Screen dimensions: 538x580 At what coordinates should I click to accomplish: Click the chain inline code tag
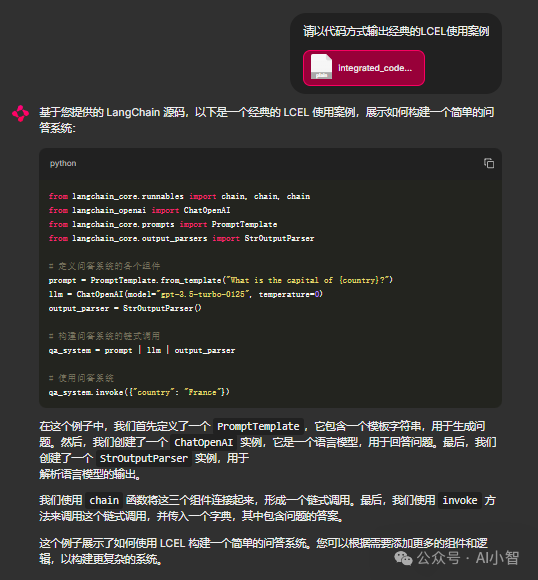pos(104,500)
